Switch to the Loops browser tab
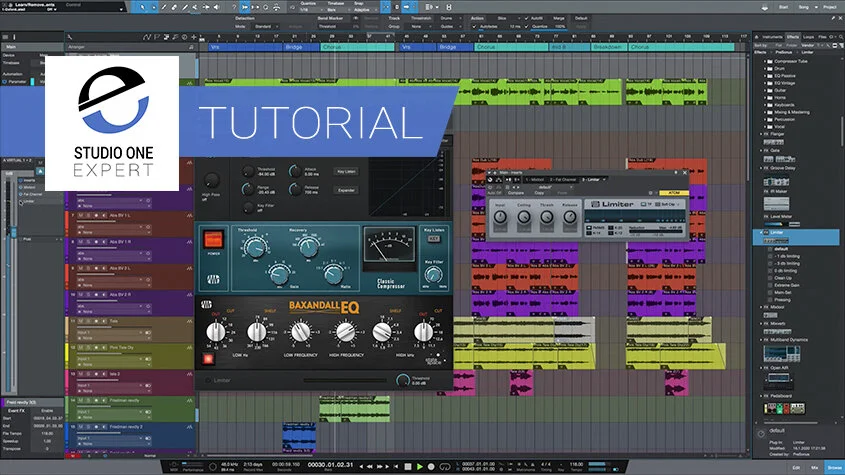The width and height of the screenshot is (845, 475). click(x=809, y=37)
